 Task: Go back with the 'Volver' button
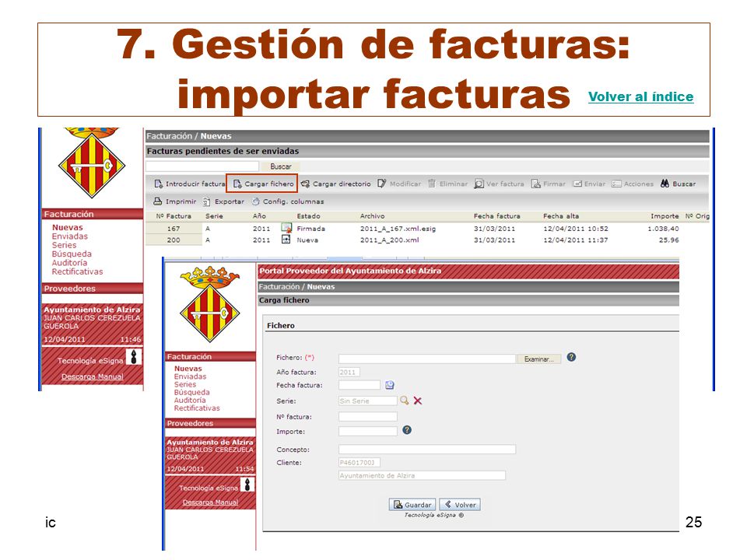460,505
